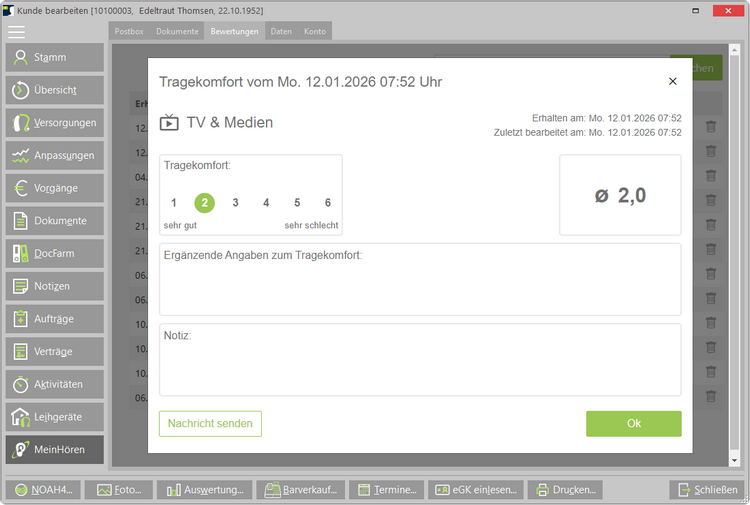
Task: Switch to Konto tab
Action: tap(315, 31)
